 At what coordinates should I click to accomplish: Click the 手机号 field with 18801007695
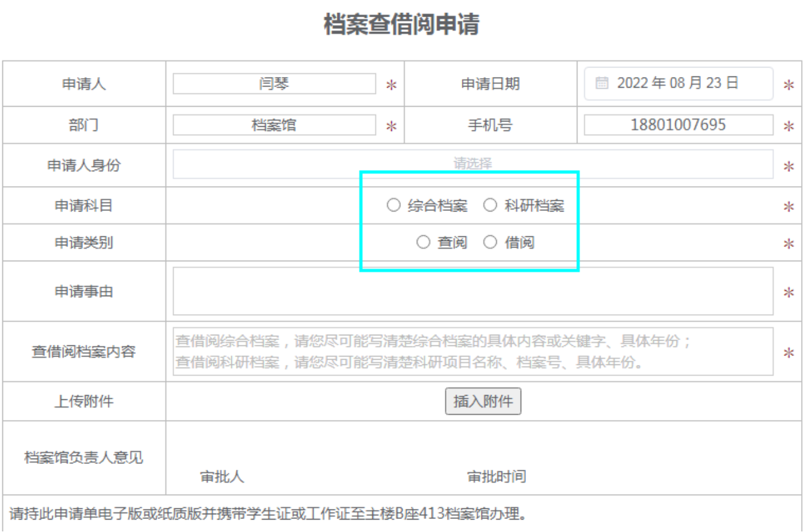pyautogui.click(x=678, y=125)
